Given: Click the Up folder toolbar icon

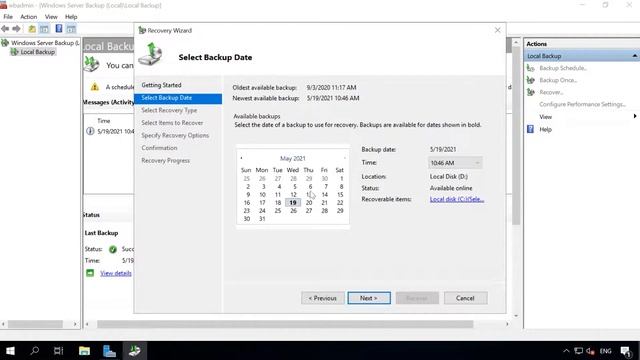Looking at the screenshot, I should [32, 29].
